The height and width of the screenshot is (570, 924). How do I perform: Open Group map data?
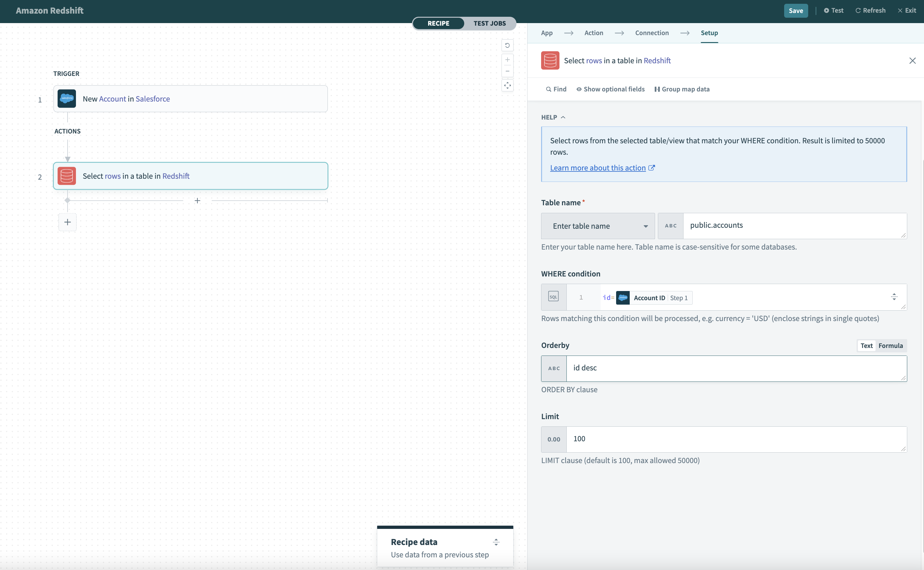pos(683,89)
